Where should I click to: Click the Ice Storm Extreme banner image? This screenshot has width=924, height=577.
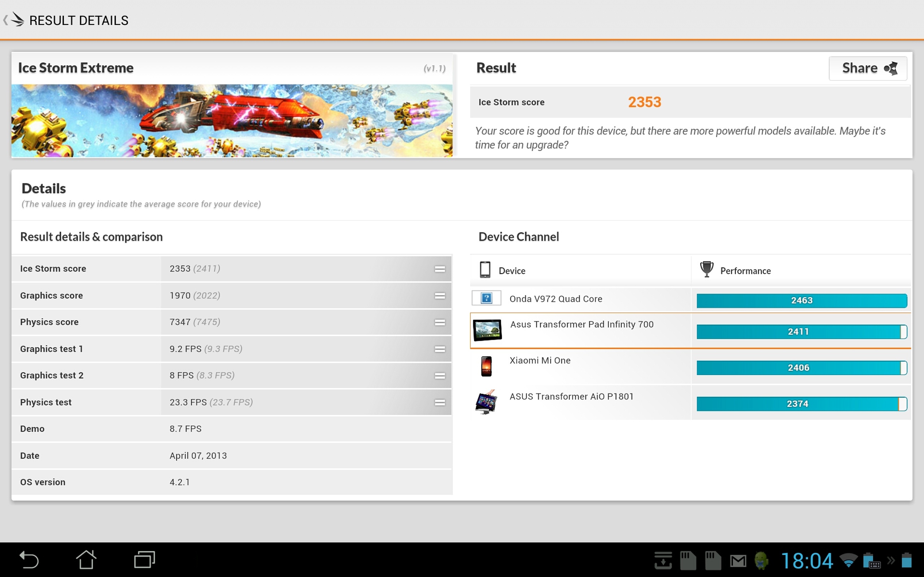[x=231, y=120]
